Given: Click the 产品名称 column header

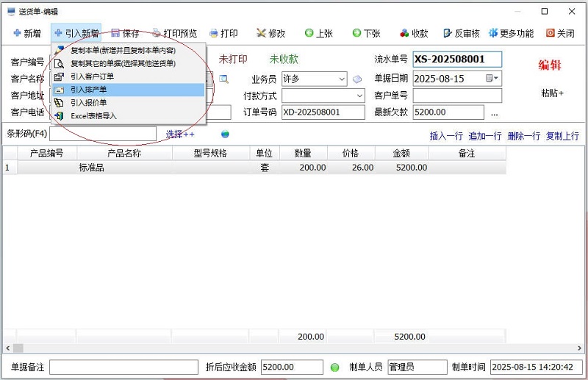Looking at the screenshot, I should pyautogui.click(x=124, y=153).
